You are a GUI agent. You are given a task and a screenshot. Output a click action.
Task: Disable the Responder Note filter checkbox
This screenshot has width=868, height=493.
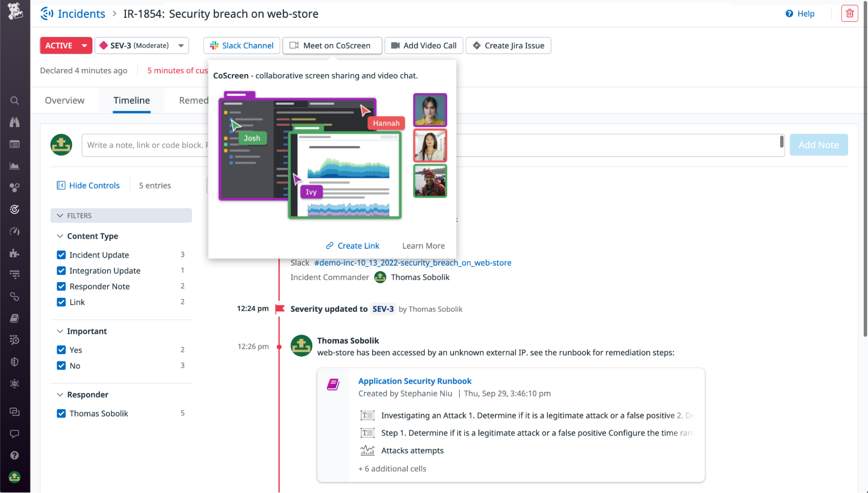61,286
